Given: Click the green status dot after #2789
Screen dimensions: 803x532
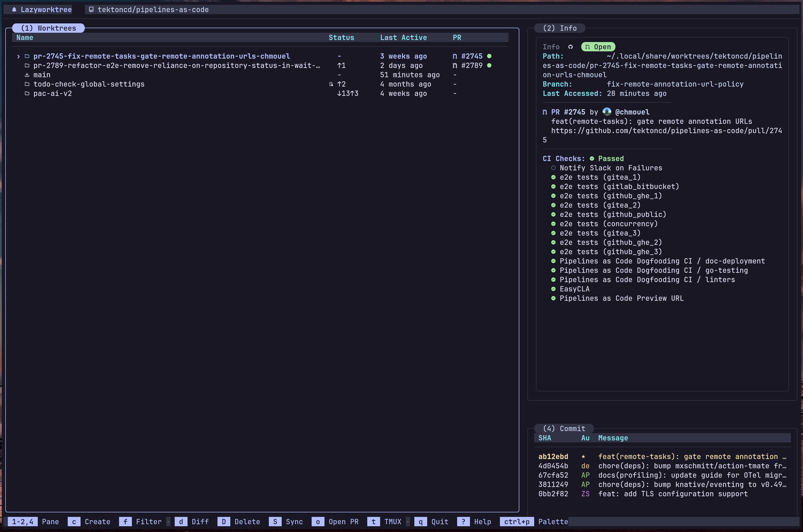Looking at the screenshot, I should coord(489,65).
